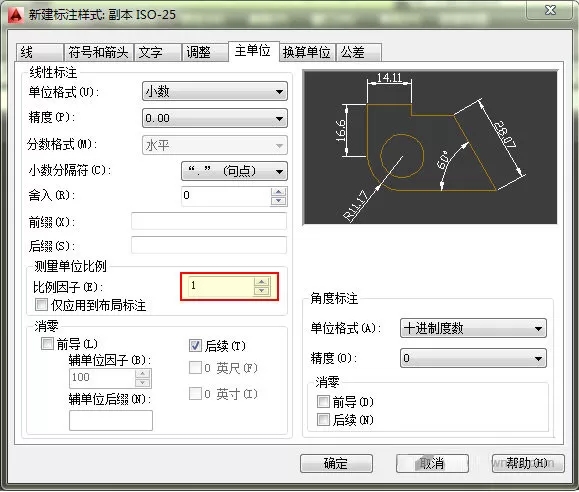The image size is (579, 492).
Task: Toggle the 前导(L) checkbox in 线性标注 消零
Action: pos(48,343)
